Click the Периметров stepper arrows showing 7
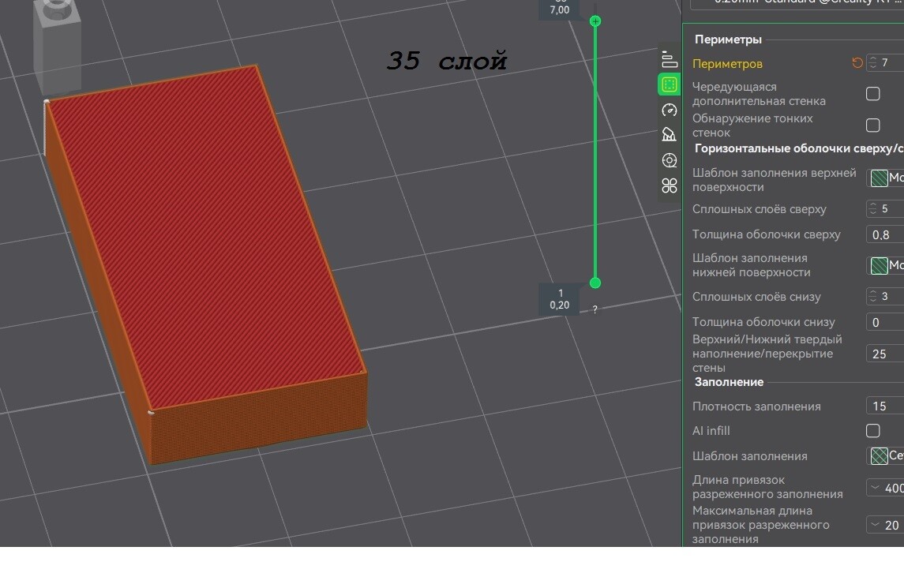 coord(873,62)
